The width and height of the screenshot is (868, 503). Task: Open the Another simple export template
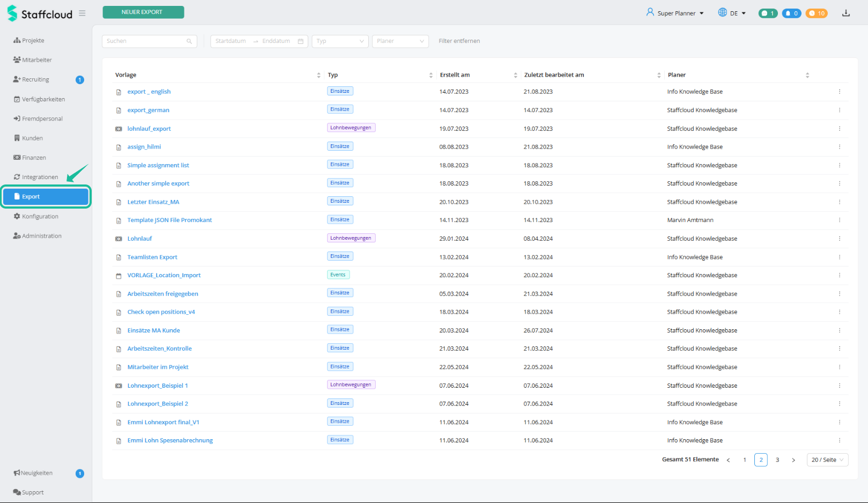pos(158,183)
